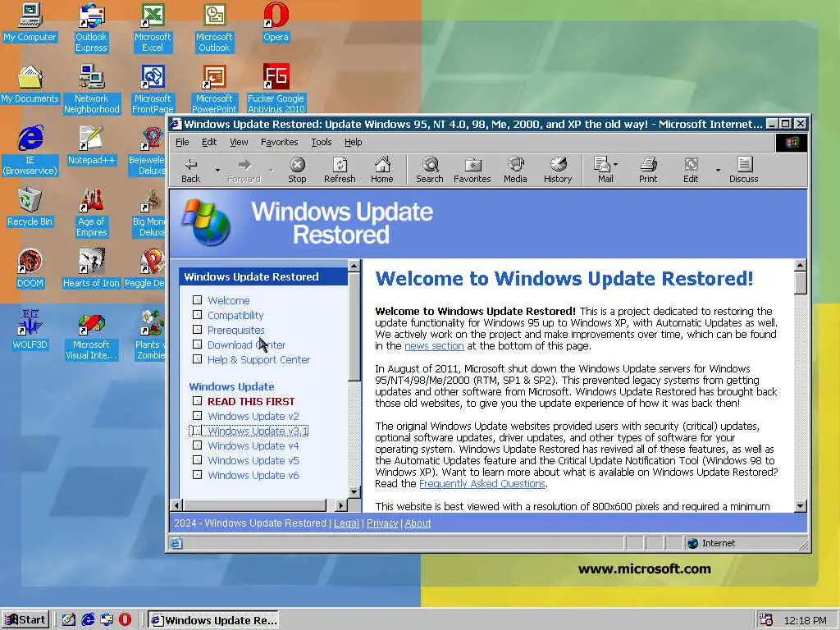Click sidebar scrollbar down arrow
The width and height of the screenshot is (840, 630).
354,492
